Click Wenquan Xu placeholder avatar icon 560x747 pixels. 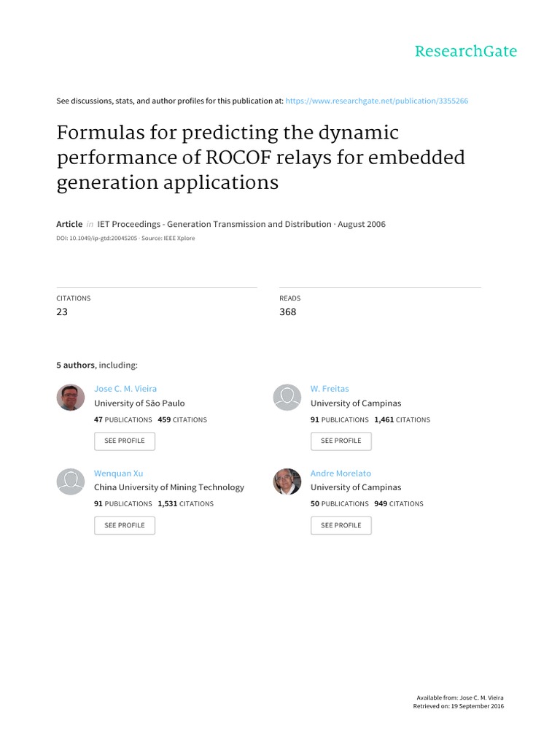71,481
